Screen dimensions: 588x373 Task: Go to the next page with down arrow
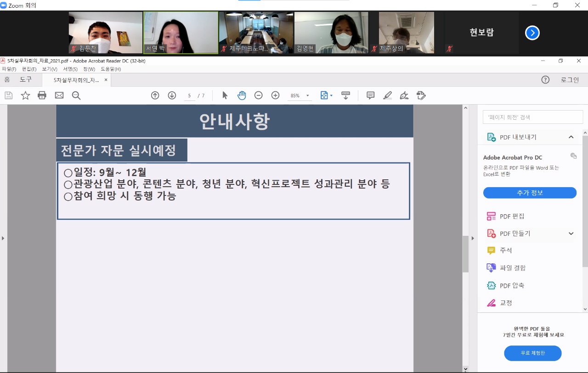tap(172, 95)
